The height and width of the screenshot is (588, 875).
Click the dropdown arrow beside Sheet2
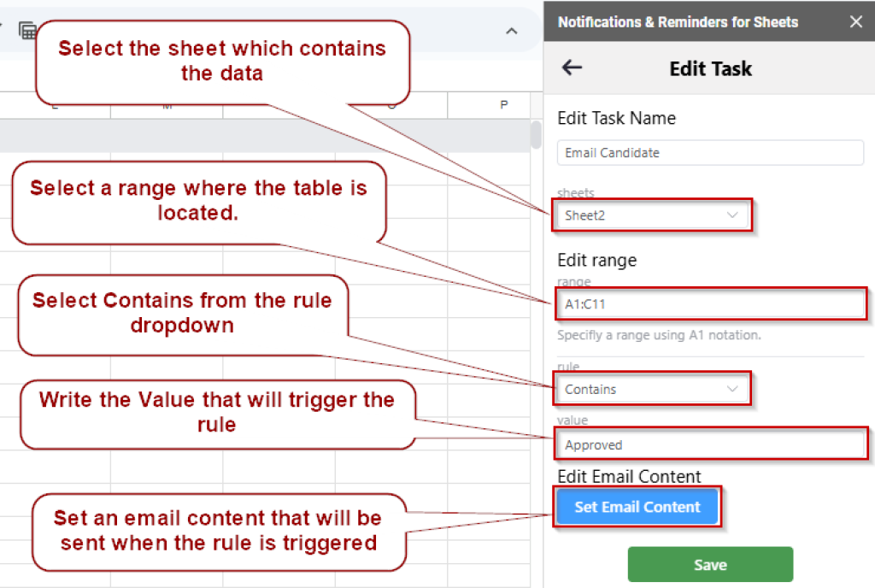coord(735,215)
